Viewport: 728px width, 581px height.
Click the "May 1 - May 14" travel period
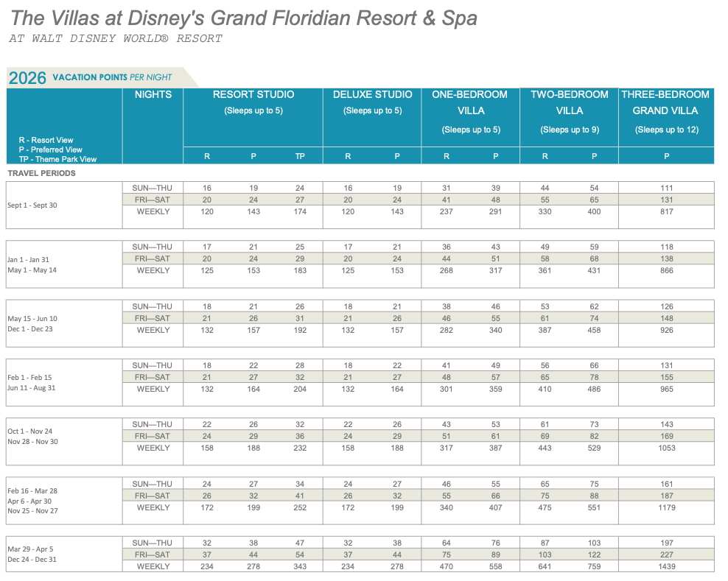click(32, 270)
